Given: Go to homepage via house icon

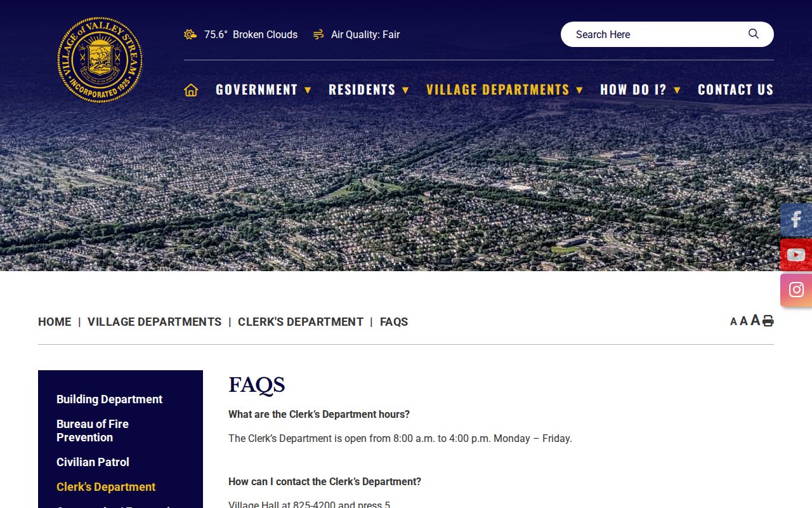Looking at the screenshot, I should pos(191,90).
